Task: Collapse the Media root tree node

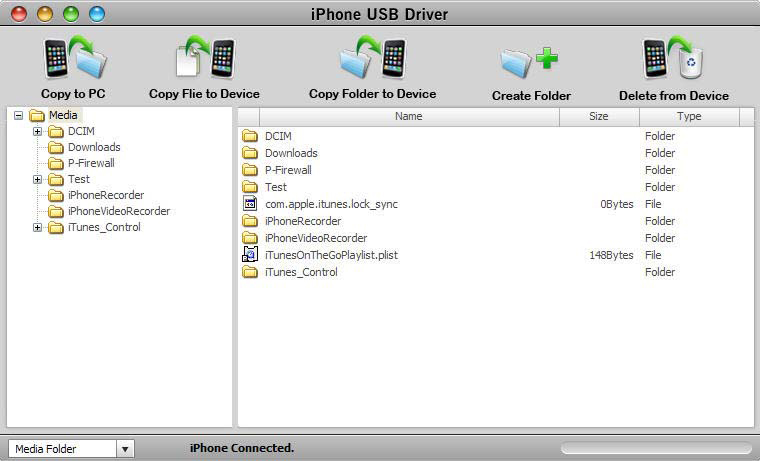Action: pos(19,116)
